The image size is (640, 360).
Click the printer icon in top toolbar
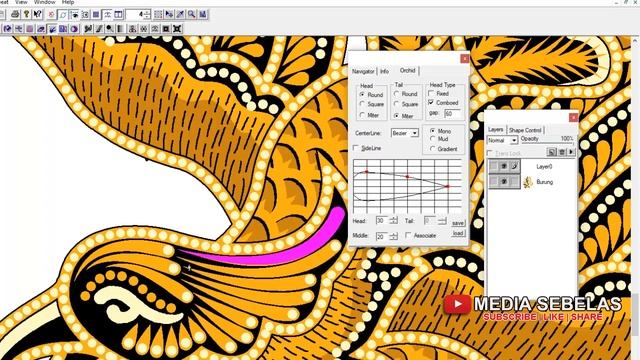click(15, 14)
